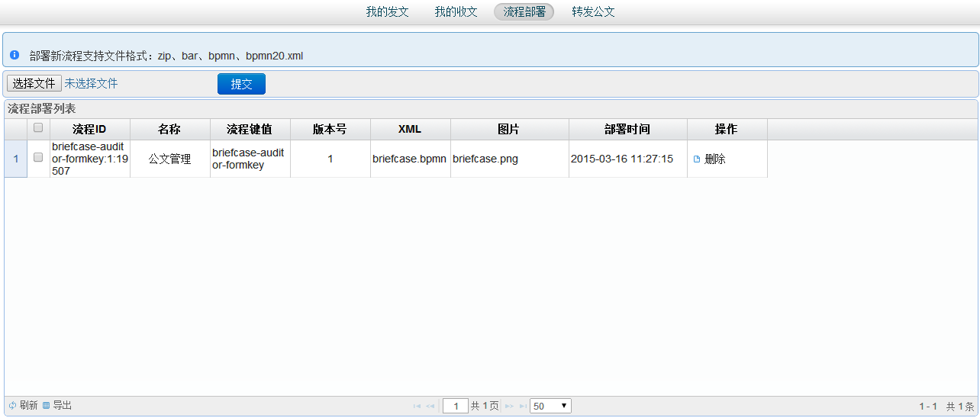Click the 图片 column header

pyautogui.click(x=509, y=129)
